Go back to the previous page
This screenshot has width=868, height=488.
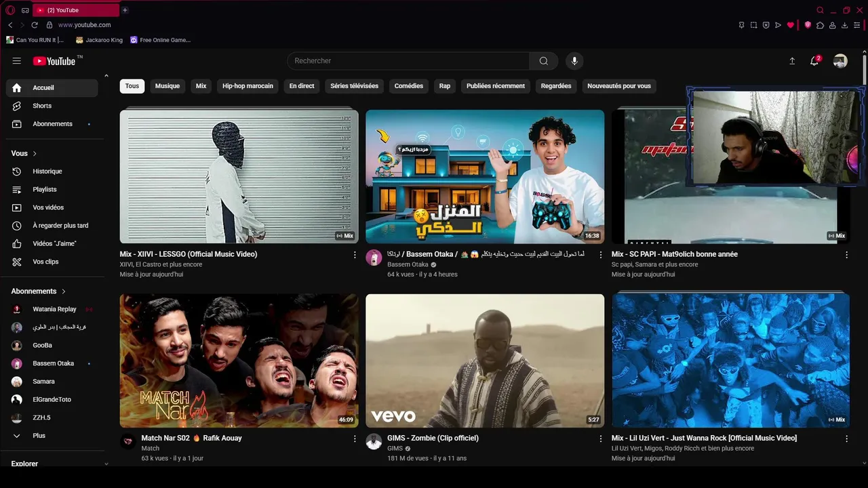click(10, 25)
